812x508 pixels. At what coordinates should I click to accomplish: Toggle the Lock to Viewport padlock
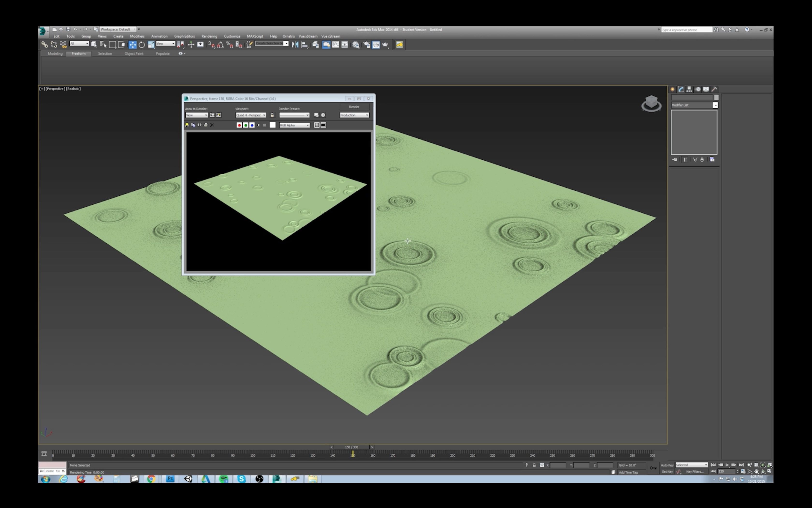[x=272, y=115]
